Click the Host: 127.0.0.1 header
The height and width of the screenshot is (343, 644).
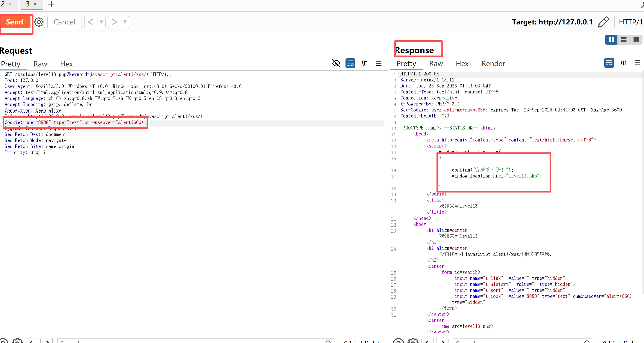point(24,80)
